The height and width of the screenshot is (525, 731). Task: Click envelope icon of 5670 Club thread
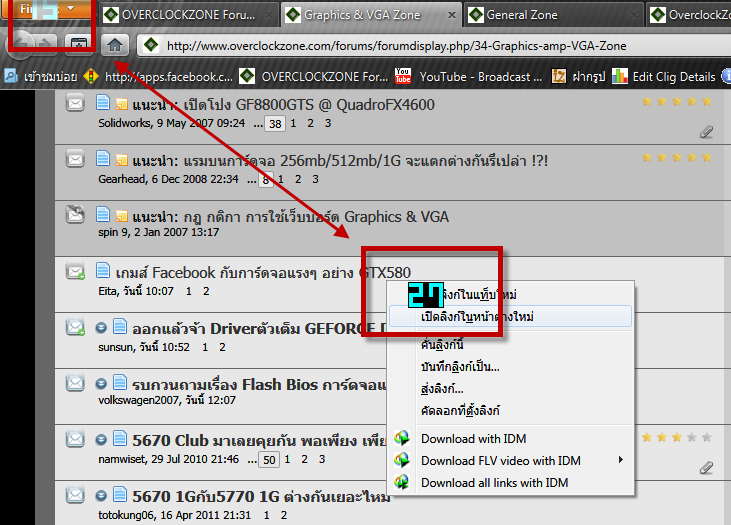[75, 439]
